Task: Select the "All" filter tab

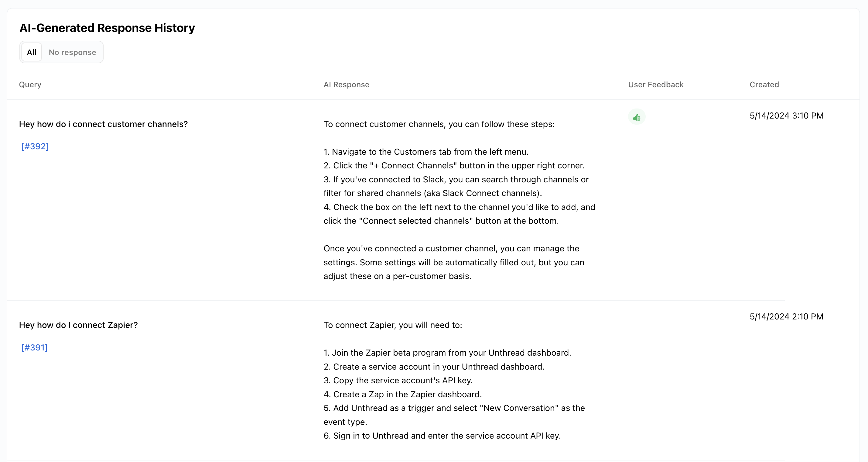Action: tap(31, 52)
